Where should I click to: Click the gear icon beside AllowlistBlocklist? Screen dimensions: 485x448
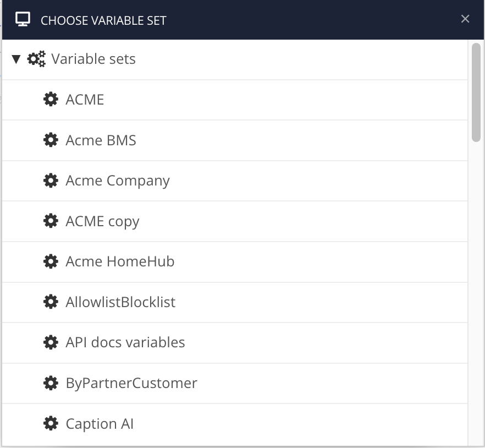point(51,302)
